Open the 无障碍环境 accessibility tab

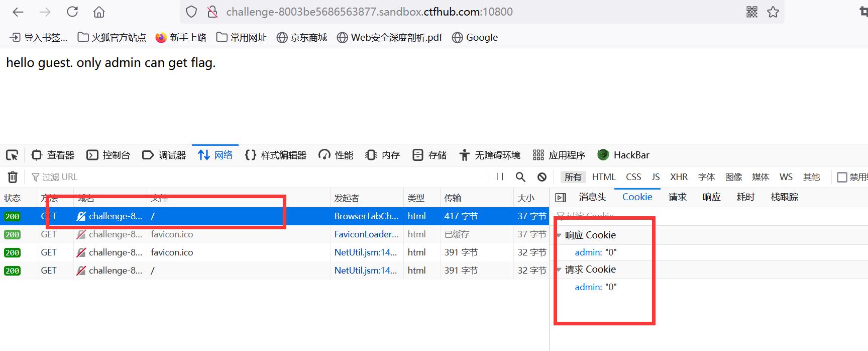pos(490,155)
